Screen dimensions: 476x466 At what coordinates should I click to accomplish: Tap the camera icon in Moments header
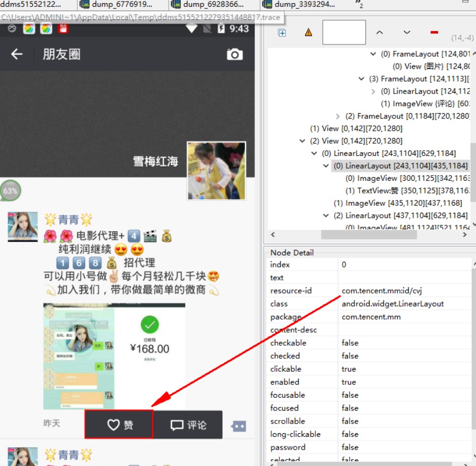[x=235, y=54]
